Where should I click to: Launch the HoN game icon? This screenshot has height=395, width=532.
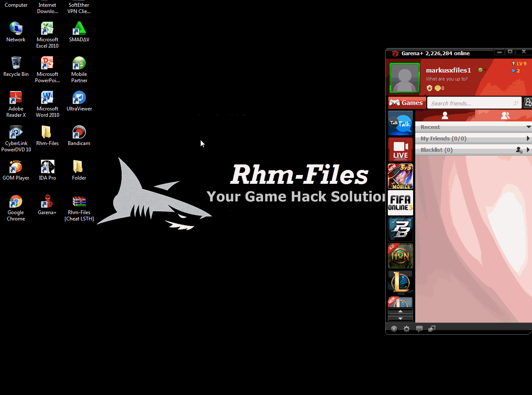(x=400, y=256)
